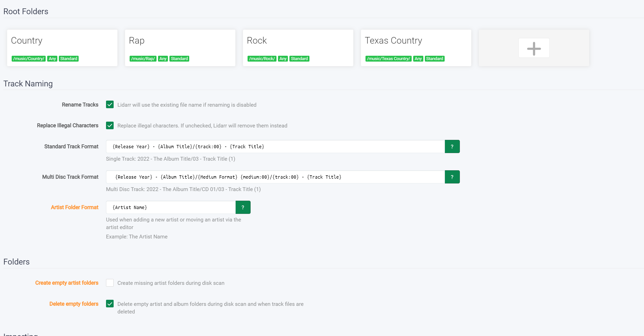Click the + icon to add a new root folder
Image resolution: width=644 pixels, height=336 pixels.
533,48
